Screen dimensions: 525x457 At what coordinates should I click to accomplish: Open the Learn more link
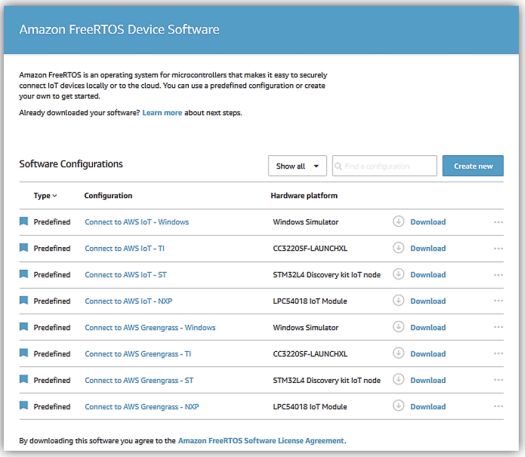(162, 113)
